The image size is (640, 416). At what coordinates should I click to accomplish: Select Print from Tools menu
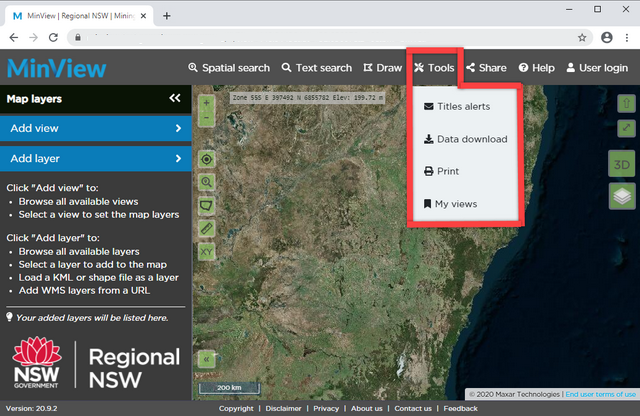tap(442, 171)
